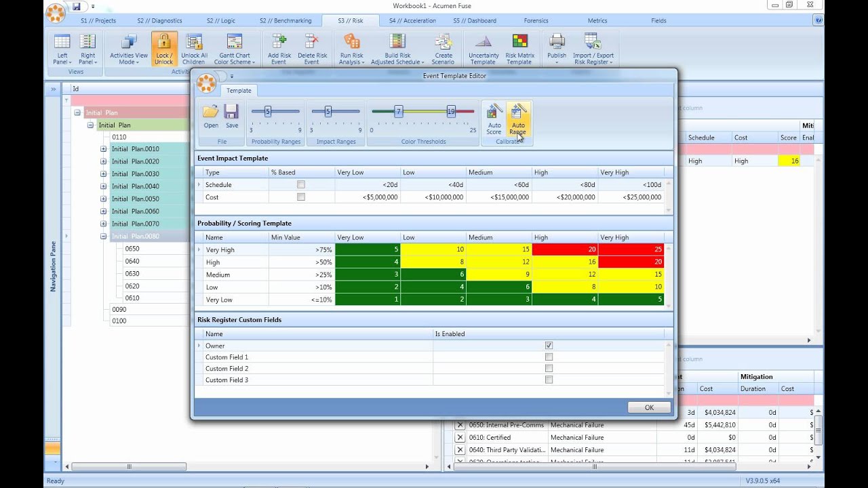Screen dimensions: 868x488
Task: Click Color Thresholds handle at 19
Action: [x=451, y=111]
